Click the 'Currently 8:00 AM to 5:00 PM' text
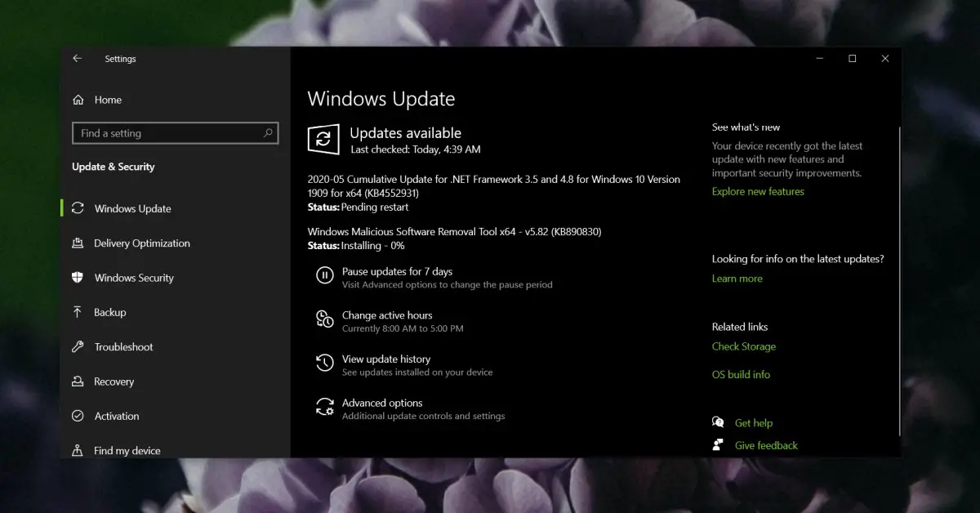Viewport: 980px width, 513px height. point(403,328)
